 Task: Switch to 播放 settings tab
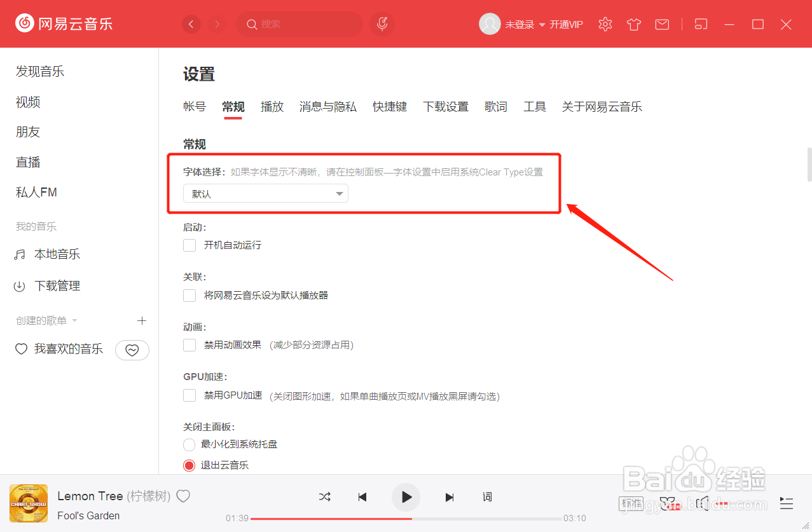(x=272, y=107)
